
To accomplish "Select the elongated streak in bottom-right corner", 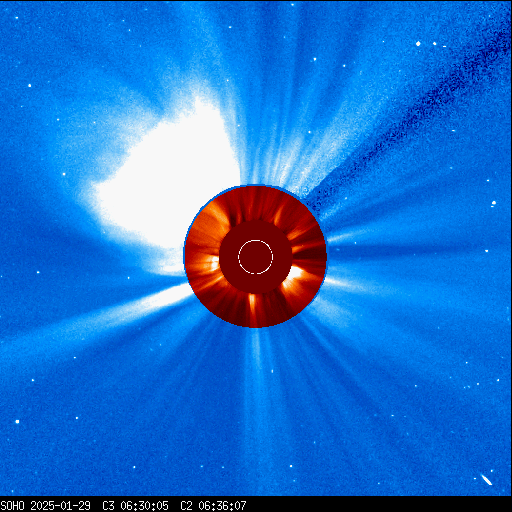I will 487,480.
